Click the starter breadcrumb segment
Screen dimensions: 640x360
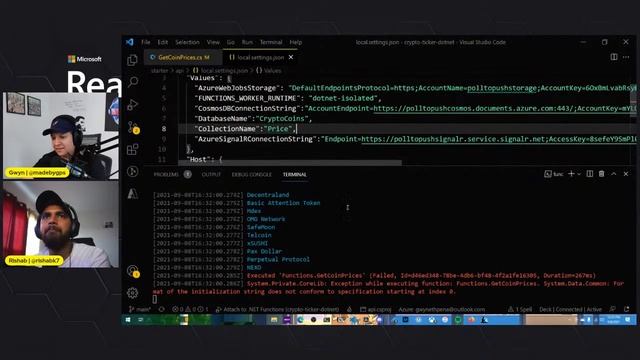(x=159, y=71)
